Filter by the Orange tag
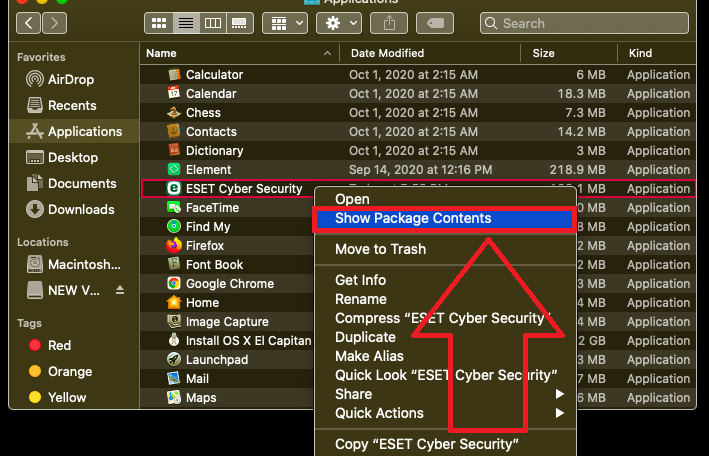 point(61,371)
